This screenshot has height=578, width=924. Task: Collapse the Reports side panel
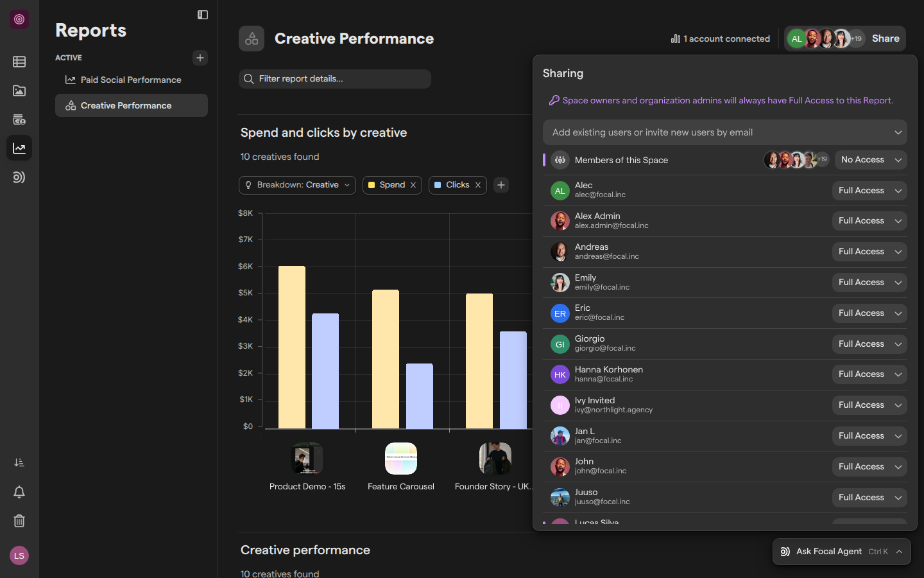[x=203, y=15]
